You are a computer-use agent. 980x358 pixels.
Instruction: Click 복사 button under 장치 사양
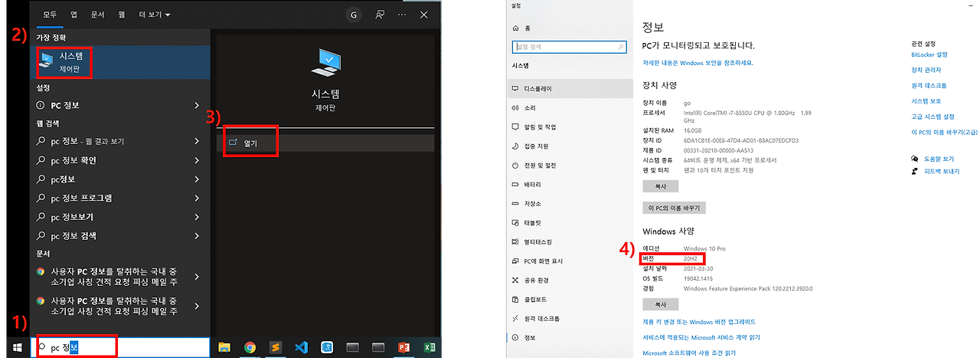[x=661, y=186]
